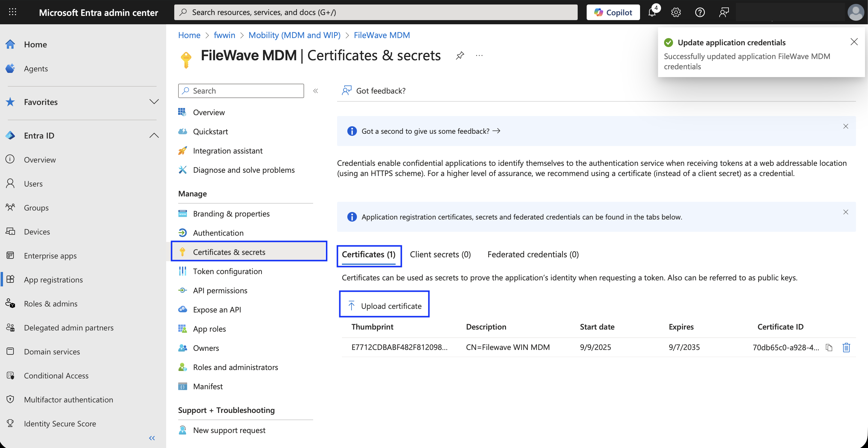Image resolution: width=868 pixels, height=448 pixels.
Task: Collapse the left navigation sidebar
Action: (x=152, y=438)
